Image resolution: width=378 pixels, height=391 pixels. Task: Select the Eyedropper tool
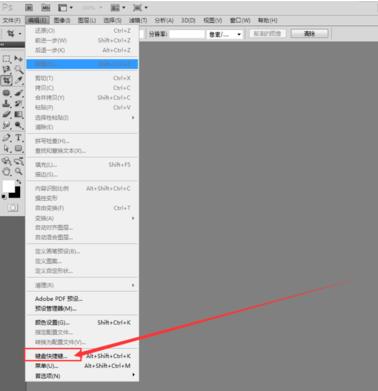19,80
